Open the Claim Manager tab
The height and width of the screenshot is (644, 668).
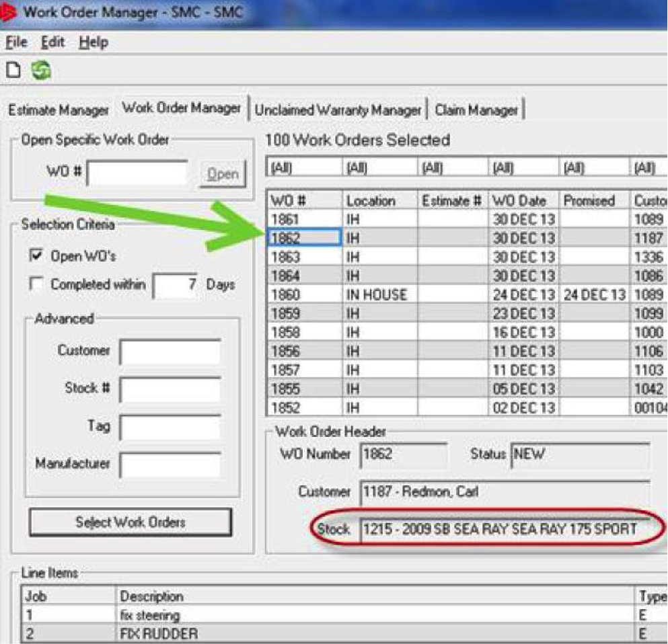click(x=476, y=110)
